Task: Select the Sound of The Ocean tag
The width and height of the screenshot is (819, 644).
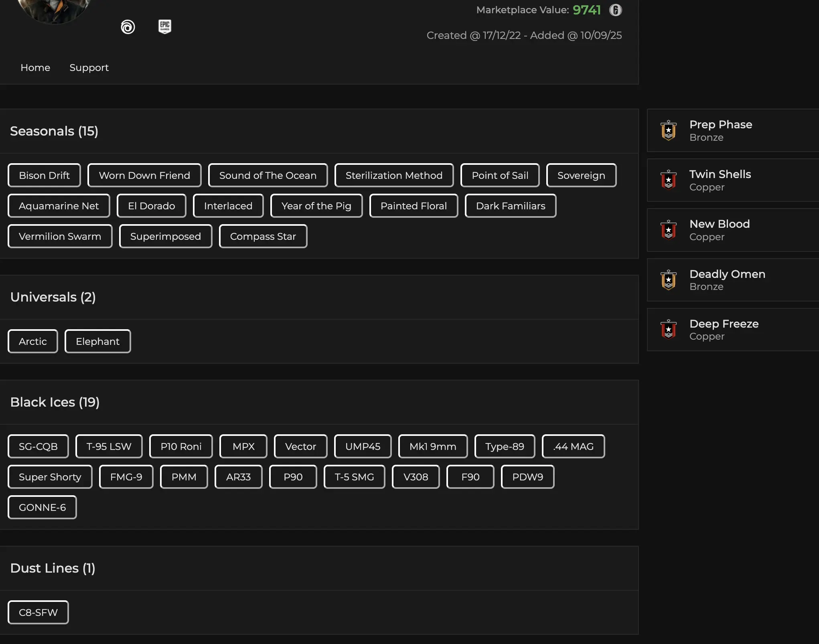Action: click(268, 175)
